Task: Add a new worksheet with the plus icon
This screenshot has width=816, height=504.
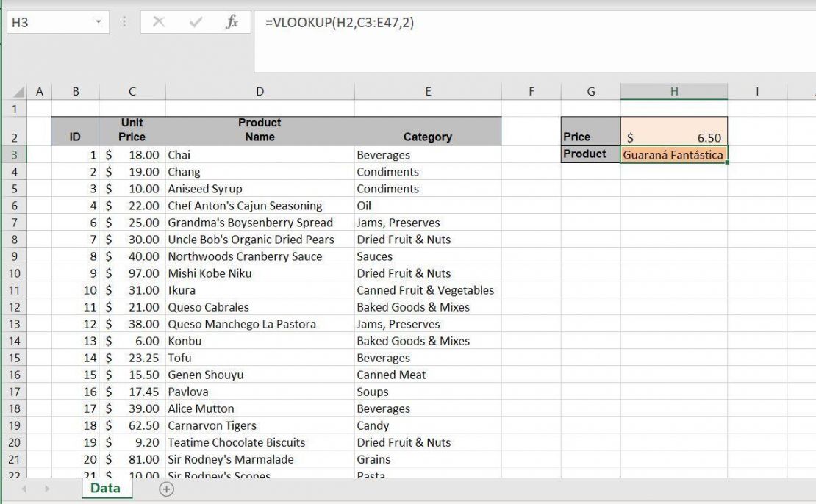Action: click(x=167, y=488)
